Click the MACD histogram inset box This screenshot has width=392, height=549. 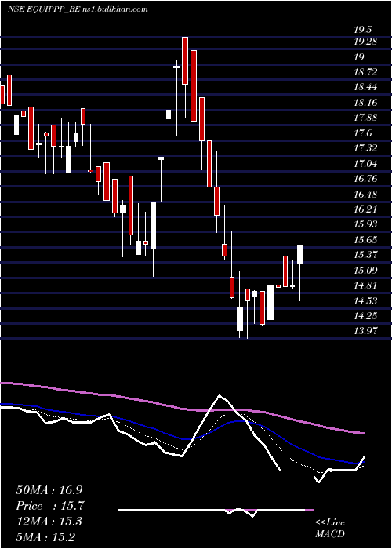click(216, 510)
